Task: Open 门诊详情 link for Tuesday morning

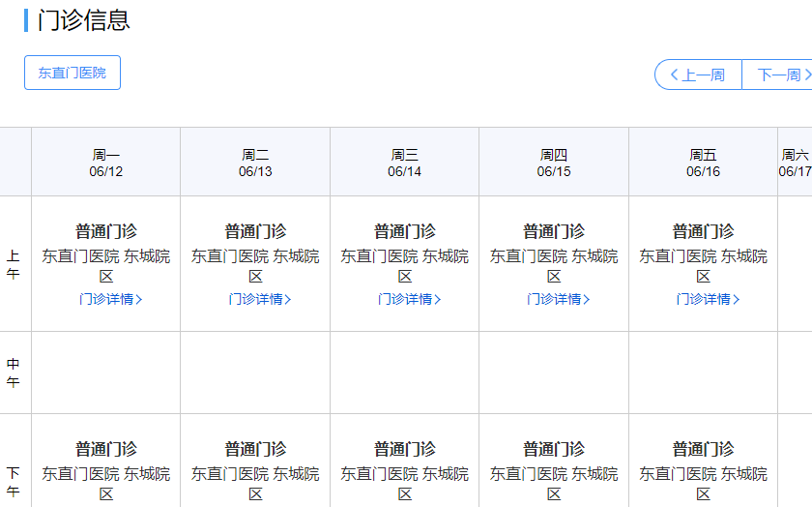Action: coord(260,299)
